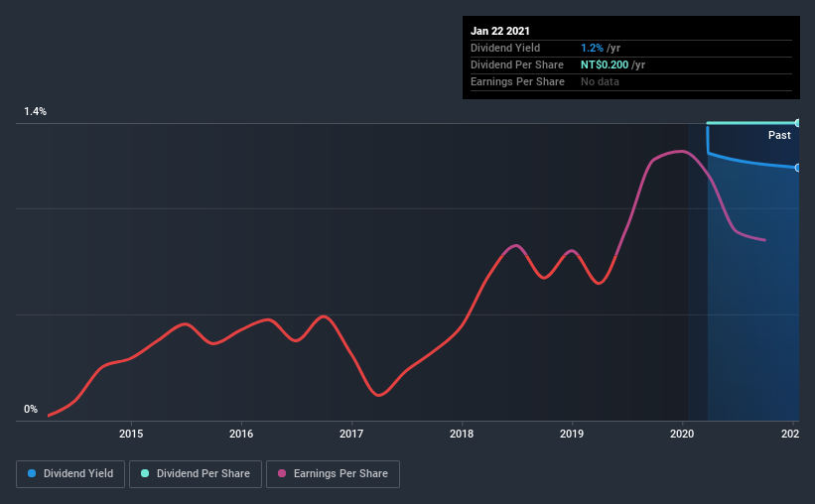Image resolution: width=815 pixels, height=504 pixels.
Task: Click the 0% y-axis label
Action: (31, 410)
